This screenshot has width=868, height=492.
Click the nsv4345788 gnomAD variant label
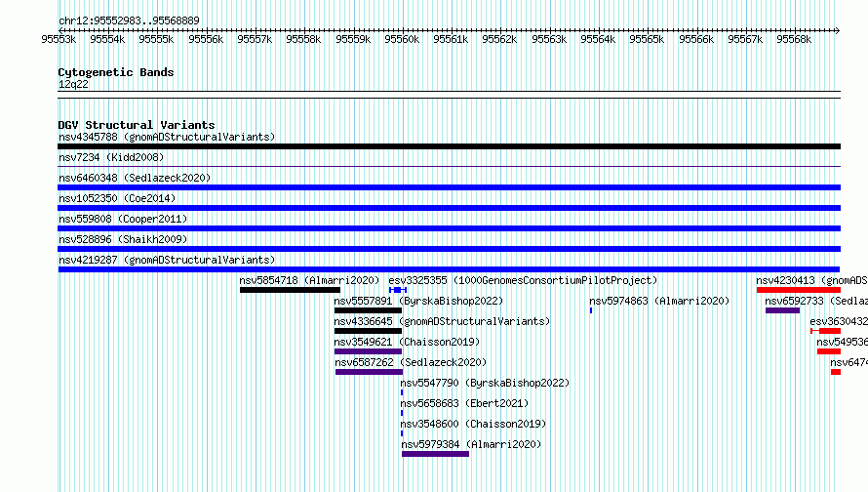point(167,137)
